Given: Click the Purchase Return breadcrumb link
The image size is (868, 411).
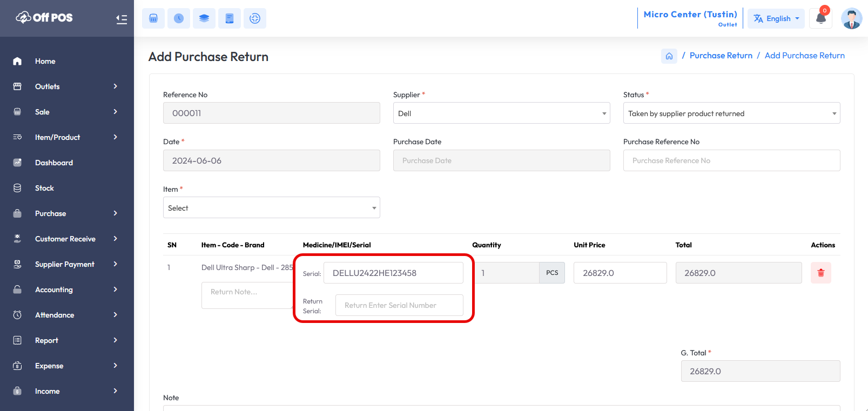Looking at the screenshot, I should click(721, 56).
